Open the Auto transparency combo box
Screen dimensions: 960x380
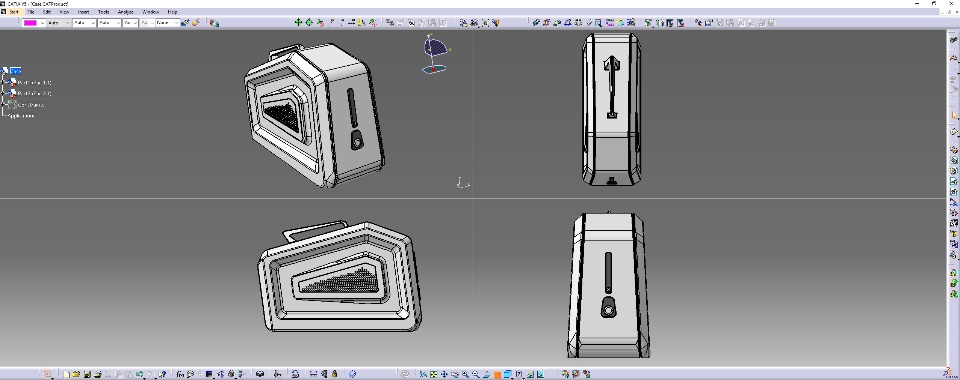click(59, 23)
